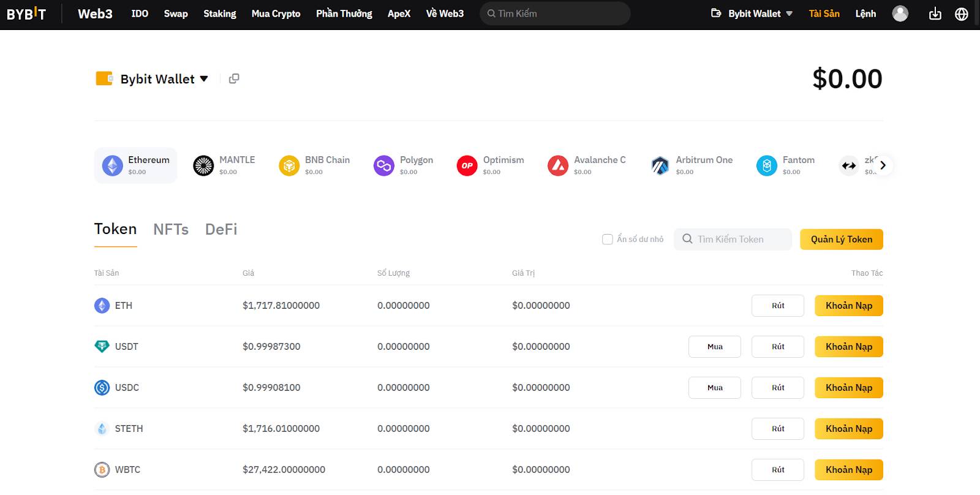980x495 pixels.
Task: Click the wallet icon in header Bybit Wallet
Action: click(715, 13)
